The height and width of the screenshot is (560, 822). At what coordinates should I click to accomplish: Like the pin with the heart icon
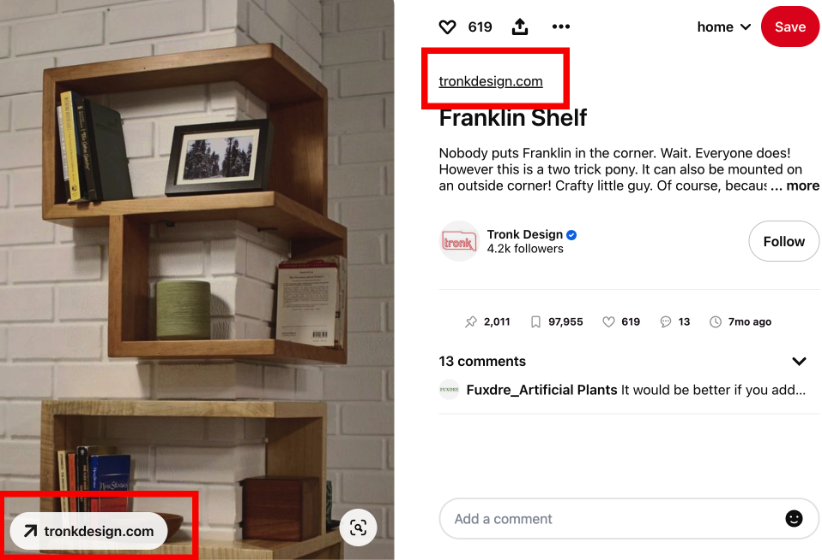tap(447, 27)
